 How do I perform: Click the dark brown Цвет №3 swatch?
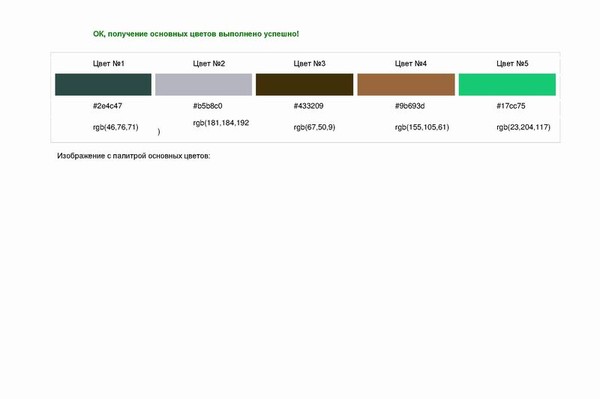tap(305, 85)
